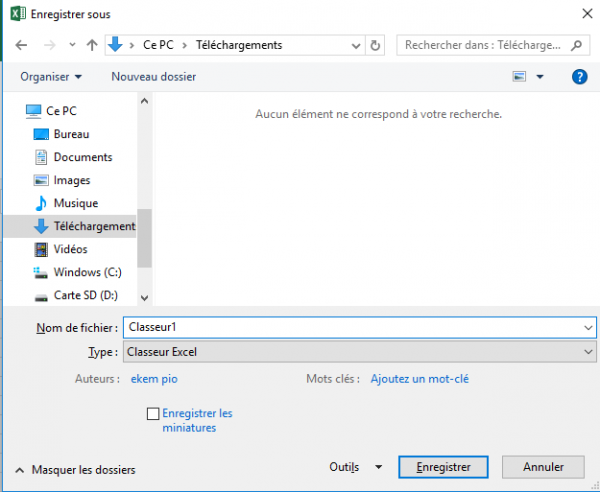The width and height of the screenshot is (600, 492).
Task: Click Ajoutez un mot-clé link
Action: pyautogui.click(x=419, y=379)
